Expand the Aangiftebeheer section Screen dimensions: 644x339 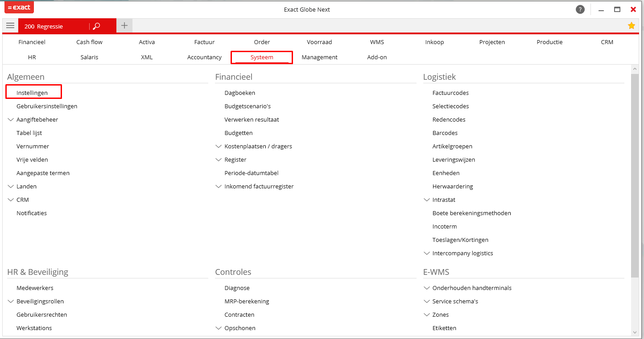(x=11, y=120)
